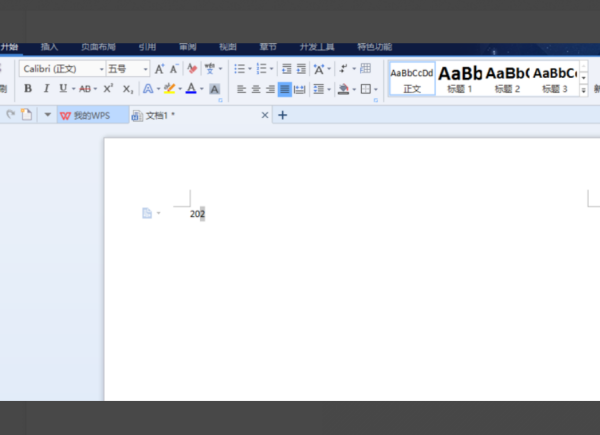Open the 插入 ribbon tab

49,46
